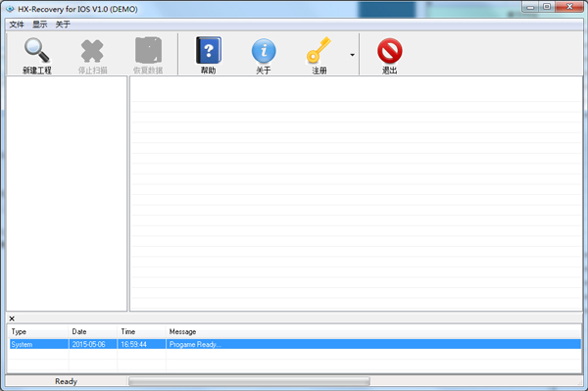The height and width of the screenshot is (391, 588).
Task: Click the empty left tree panel
Action: [x=67, y=193]
